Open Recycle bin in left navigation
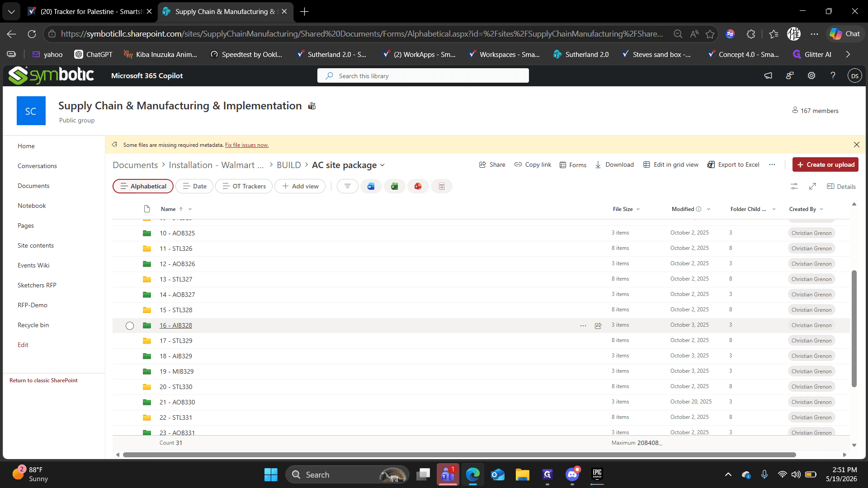Image resolution: width=868 pixels, height=488 pixels. 33,325
